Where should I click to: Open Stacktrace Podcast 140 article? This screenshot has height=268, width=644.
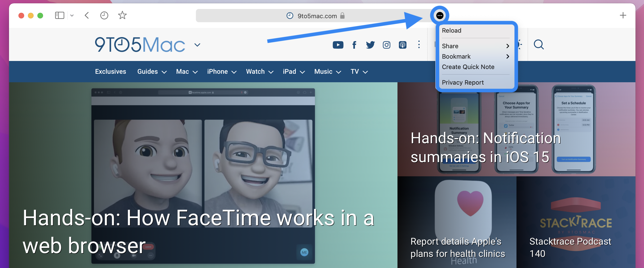[x=570, y=247]
